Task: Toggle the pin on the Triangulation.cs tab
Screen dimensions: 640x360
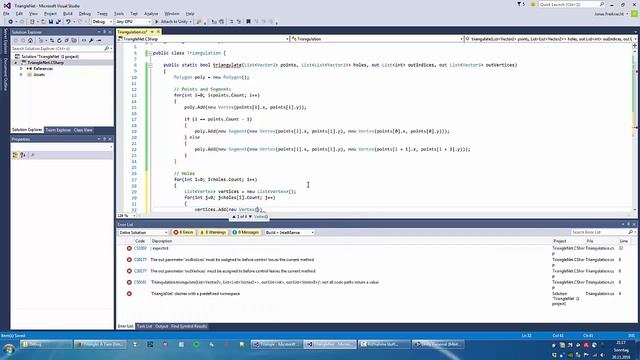Action: coord(152,32)
